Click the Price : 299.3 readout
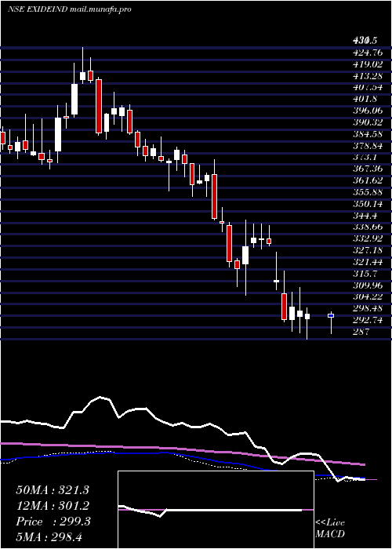The height and width of the screenshot is (549, 392). click(53, 521)
